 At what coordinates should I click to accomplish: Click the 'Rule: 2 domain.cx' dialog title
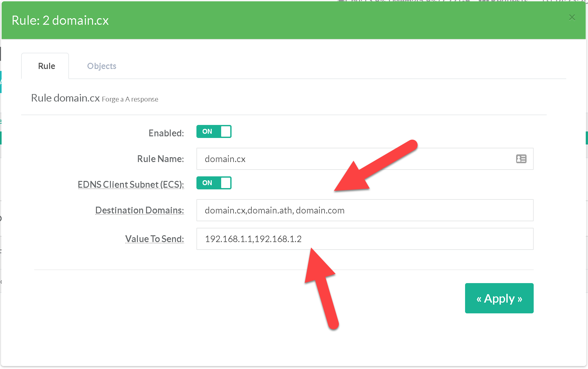pos(60,20)
